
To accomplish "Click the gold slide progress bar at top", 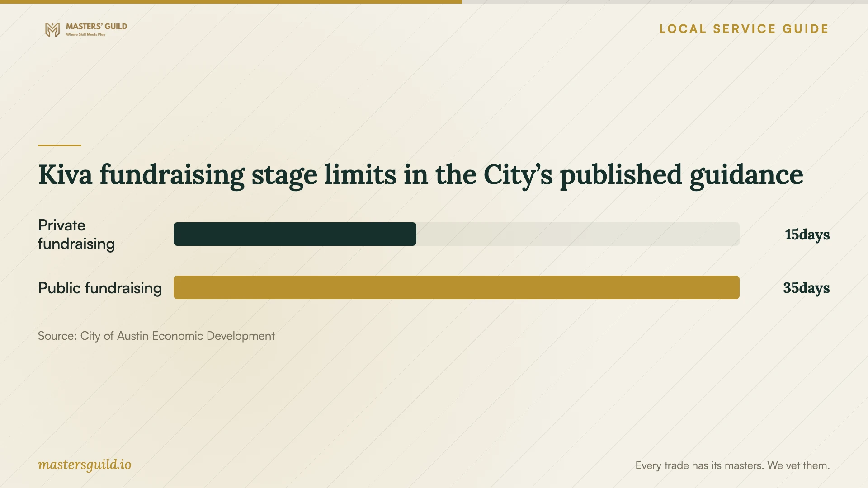I will point(231,2).
